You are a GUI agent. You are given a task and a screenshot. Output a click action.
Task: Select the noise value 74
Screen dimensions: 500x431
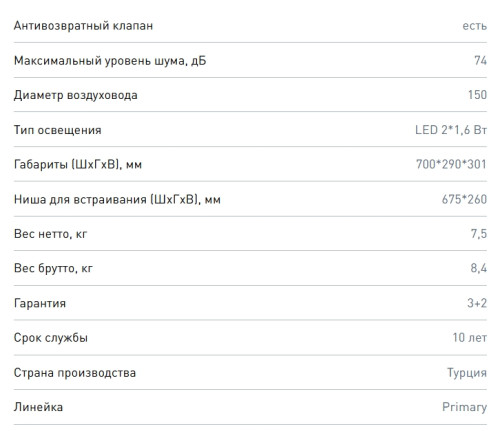(480, 60)
